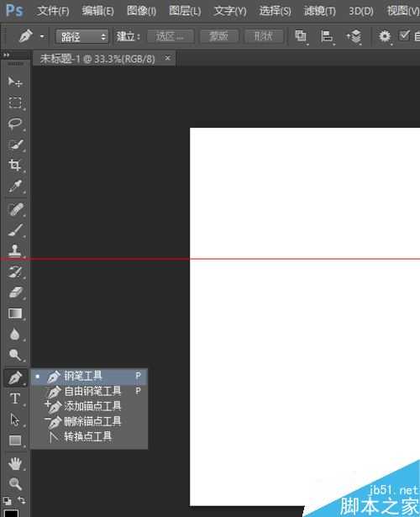The height and width of the screenshot is (517, 420).
Task: Open the 编辑(E) menu
Action: 97,11
